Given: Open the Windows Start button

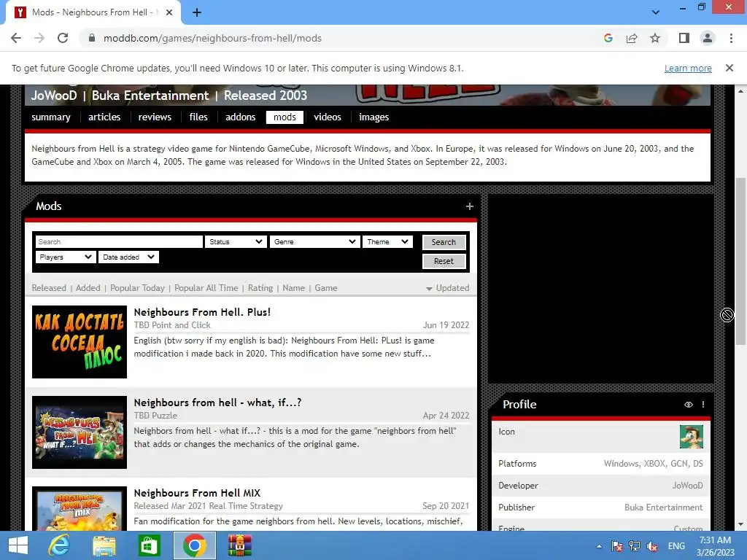Looking at the screenshot, I should 18,545.
